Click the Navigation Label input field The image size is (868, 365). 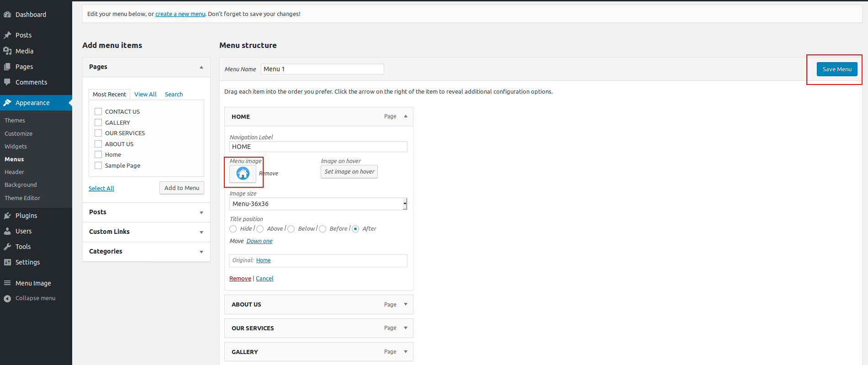318,147
